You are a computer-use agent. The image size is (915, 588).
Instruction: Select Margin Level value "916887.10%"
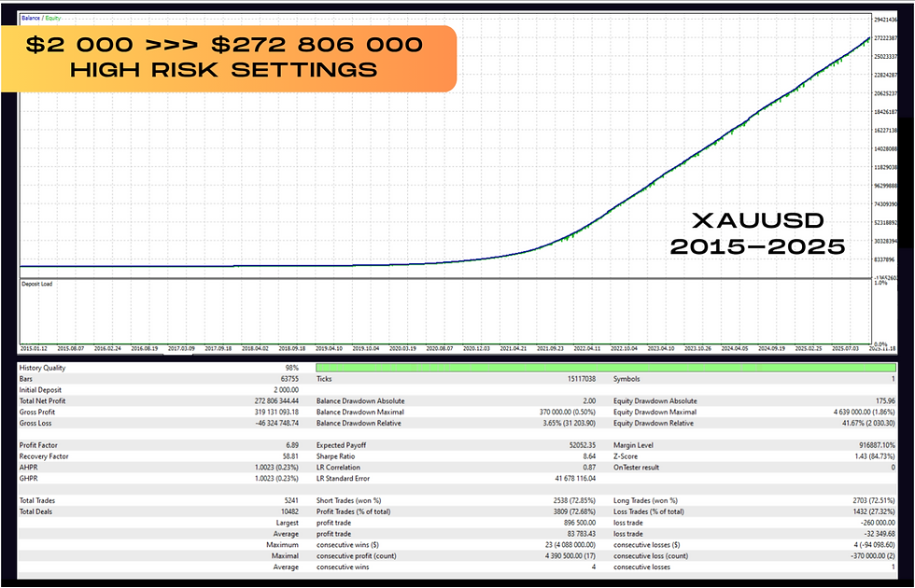click(x=878, y=446)
